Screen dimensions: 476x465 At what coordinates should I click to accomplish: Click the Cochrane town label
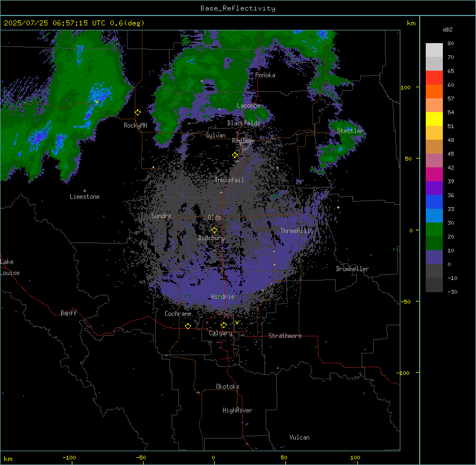(x=178, y=314)
